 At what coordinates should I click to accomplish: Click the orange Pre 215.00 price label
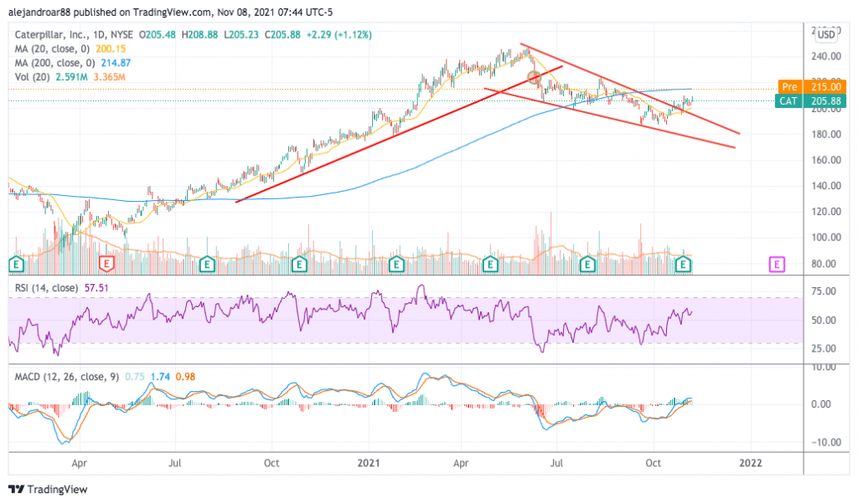click(812, 87)
